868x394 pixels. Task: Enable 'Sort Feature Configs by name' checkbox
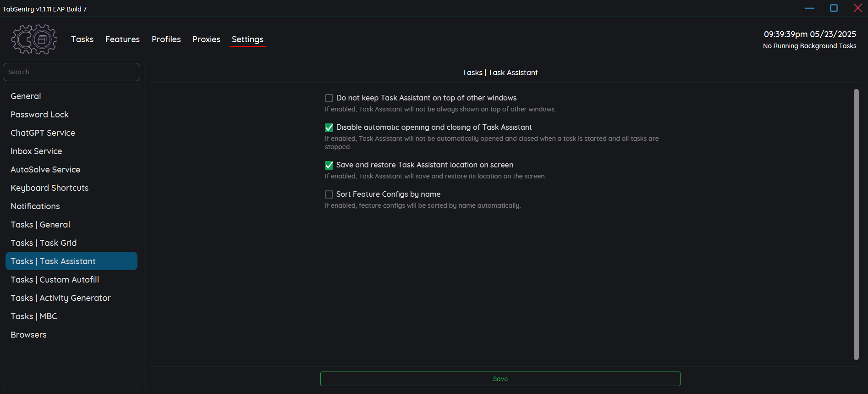click(x=329, y=194)
